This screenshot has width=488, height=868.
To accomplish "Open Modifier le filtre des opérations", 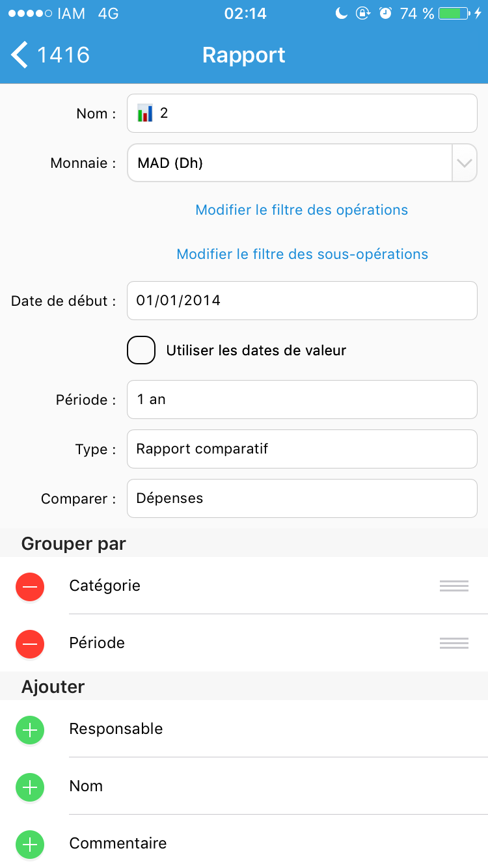I will [x=302, y=210].
